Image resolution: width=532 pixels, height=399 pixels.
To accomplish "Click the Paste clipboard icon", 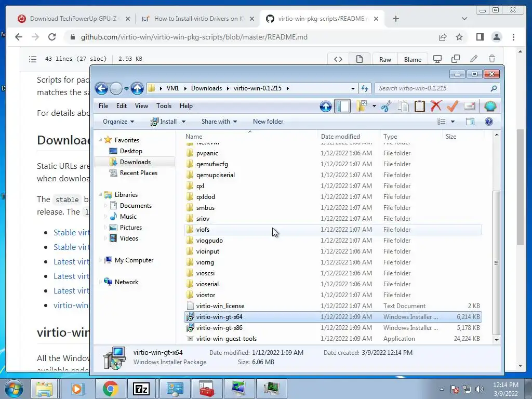I will click(420, 106).
